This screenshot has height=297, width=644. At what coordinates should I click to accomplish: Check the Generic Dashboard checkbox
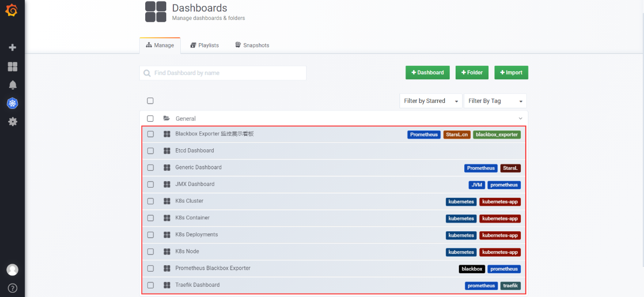pos(150,168)
